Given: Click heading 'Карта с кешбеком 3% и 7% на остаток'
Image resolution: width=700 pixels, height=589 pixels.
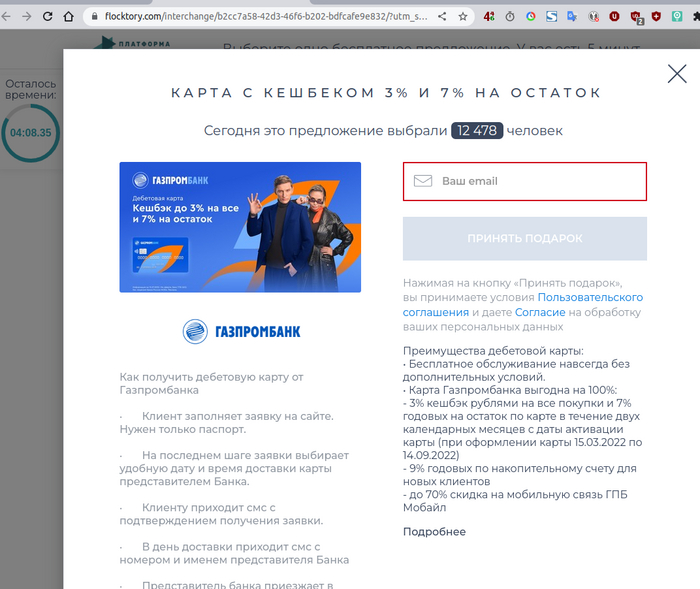Looking at the screenshot, I should (x=387, y=92).
